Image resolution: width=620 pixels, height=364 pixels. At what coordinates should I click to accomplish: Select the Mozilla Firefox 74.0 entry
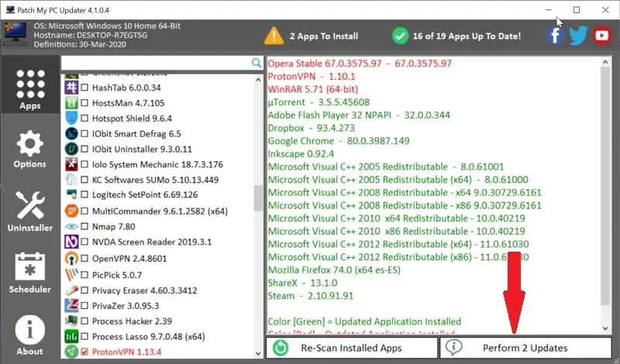pyautogui.click(x=334, y=270)
